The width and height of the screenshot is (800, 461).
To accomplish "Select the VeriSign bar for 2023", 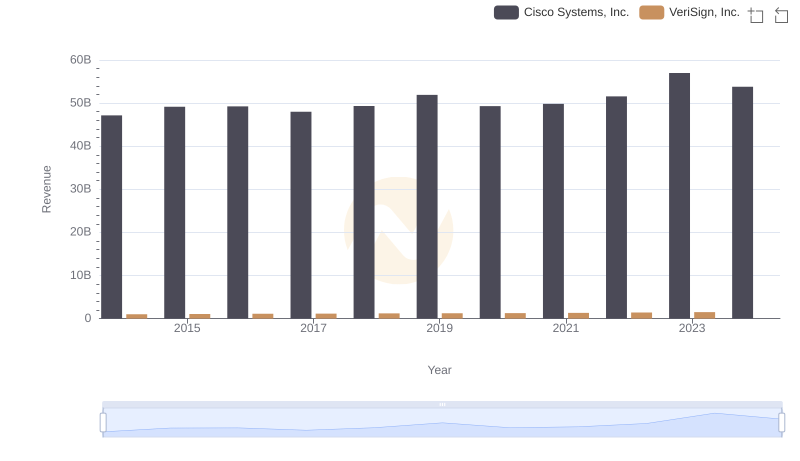I will pos(704,315).
